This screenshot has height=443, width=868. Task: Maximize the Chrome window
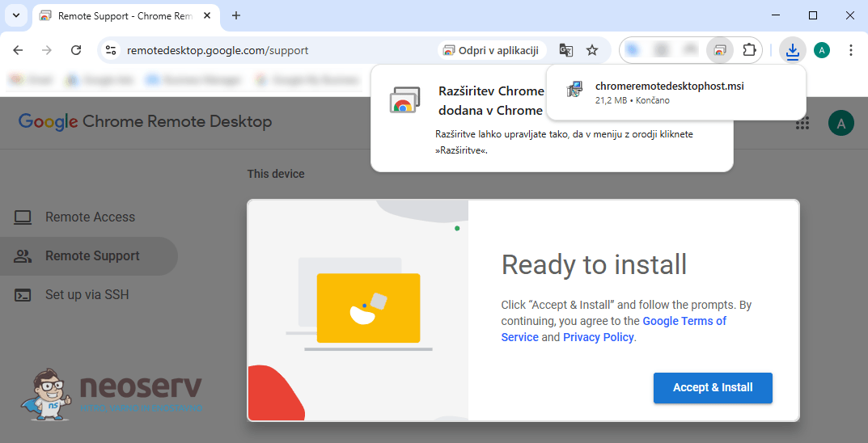813,15
